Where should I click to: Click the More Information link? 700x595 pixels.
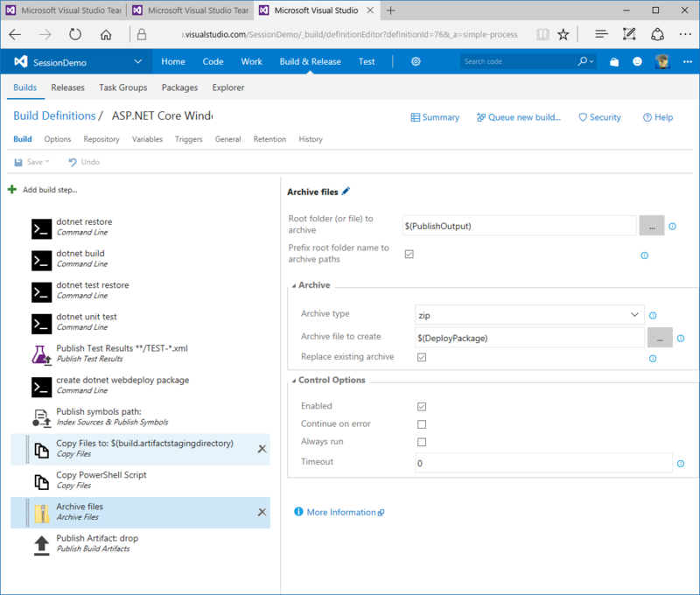[x=339, y=512]
